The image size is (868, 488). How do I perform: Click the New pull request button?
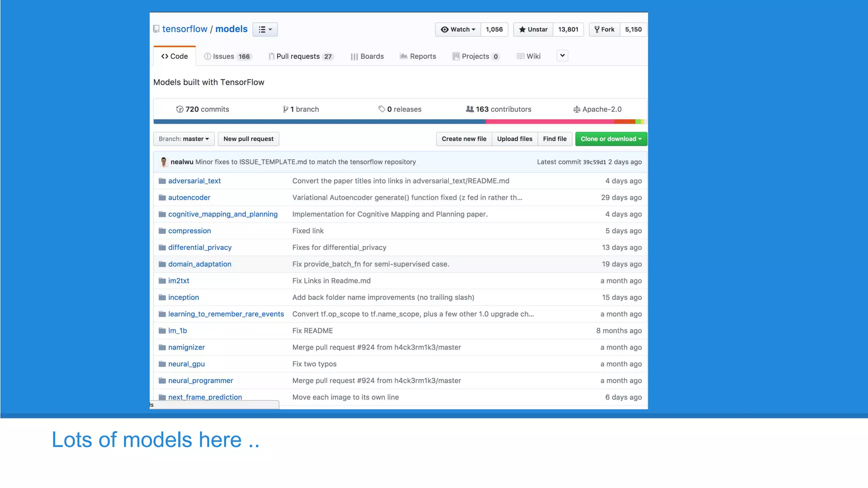coord(248,139)
